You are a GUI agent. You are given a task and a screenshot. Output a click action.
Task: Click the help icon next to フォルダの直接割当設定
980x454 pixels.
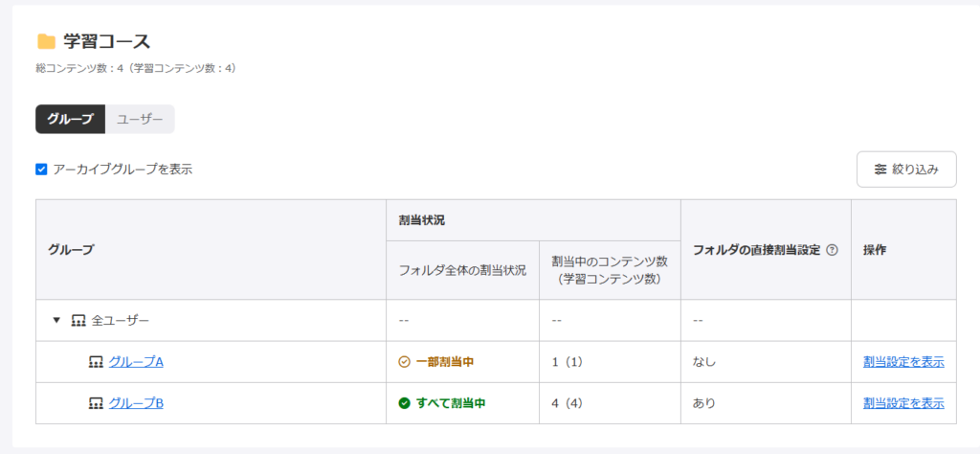coord(832,250)
